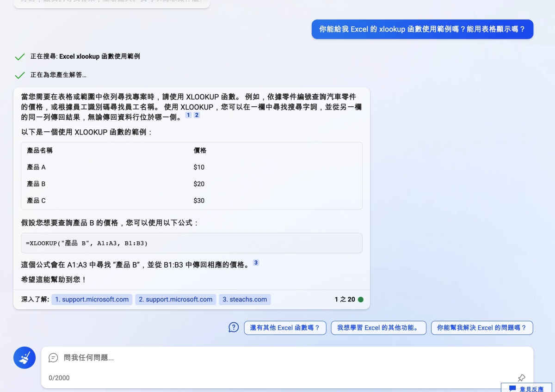Click the 以下是一個使用 XLOOKUP 函數的範例 line
Screen dimensions: 555x392
(87, 132)
